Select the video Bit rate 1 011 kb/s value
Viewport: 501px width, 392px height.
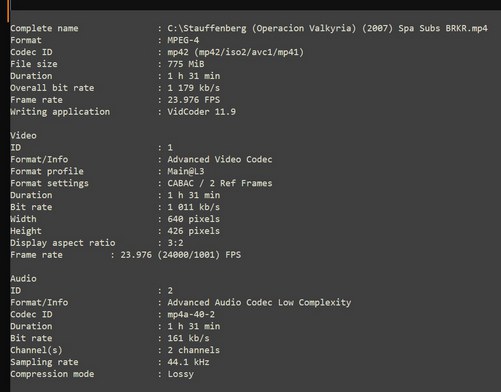[x=193, y=207]
